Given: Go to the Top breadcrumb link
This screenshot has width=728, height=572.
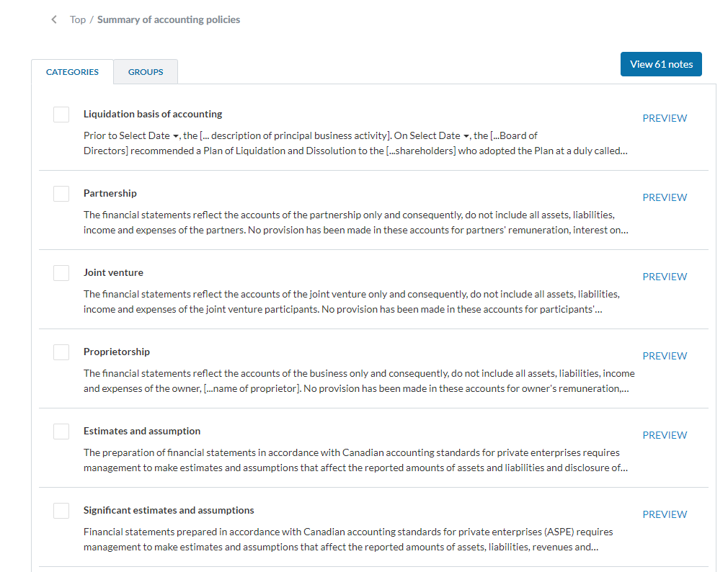Looking at the screenshot, I should point(78,19).
